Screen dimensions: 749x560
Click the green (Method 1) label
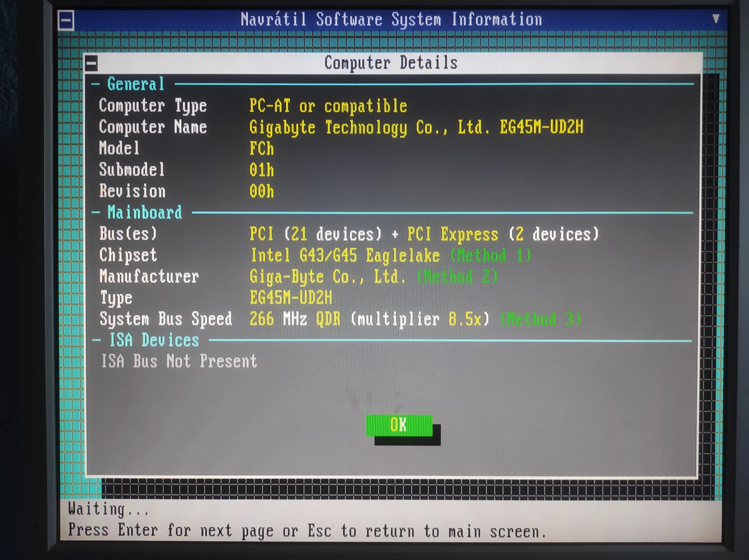coord(491,255)
